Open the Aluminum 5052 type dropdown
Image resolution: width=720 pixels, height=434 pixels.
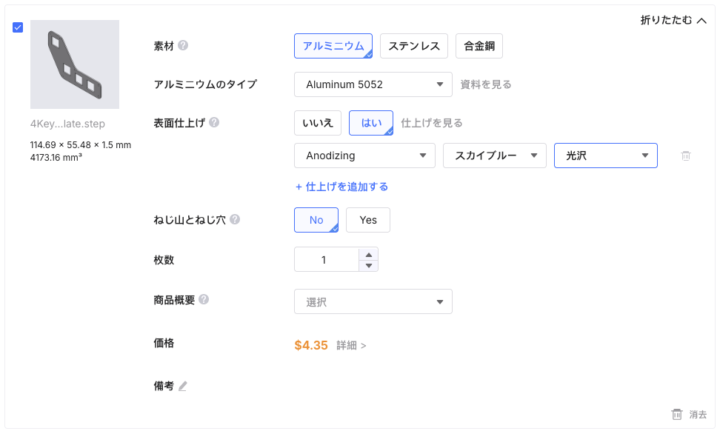pos(373,85)
